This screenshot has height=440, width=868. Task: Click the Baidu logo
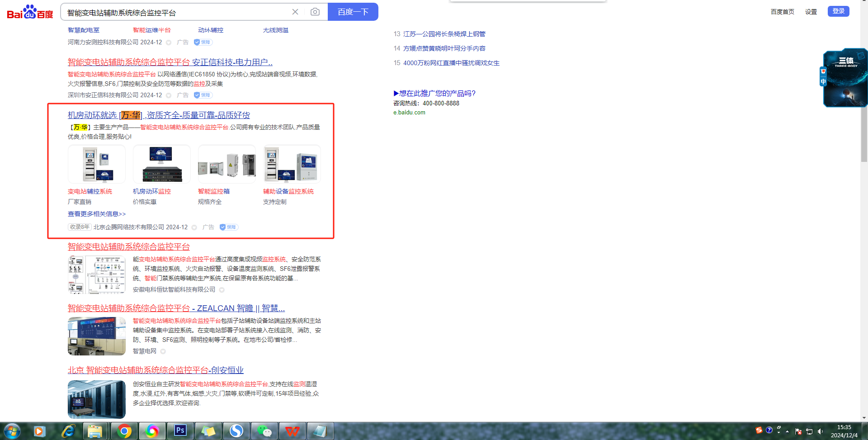30,12
